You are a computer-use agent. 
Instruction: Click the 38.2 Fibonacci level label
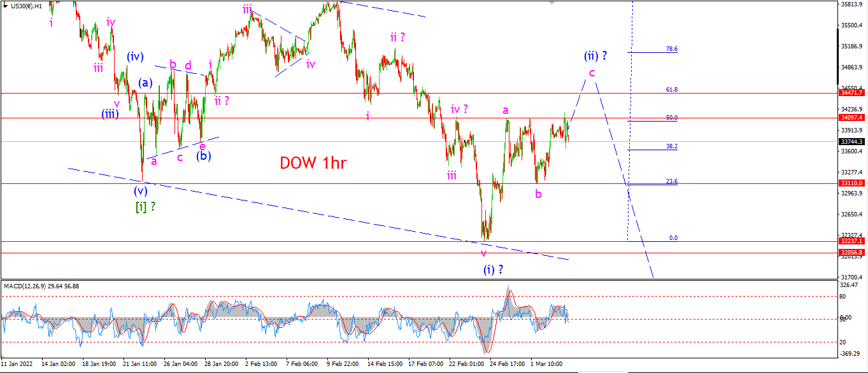[x=671, y=146]
